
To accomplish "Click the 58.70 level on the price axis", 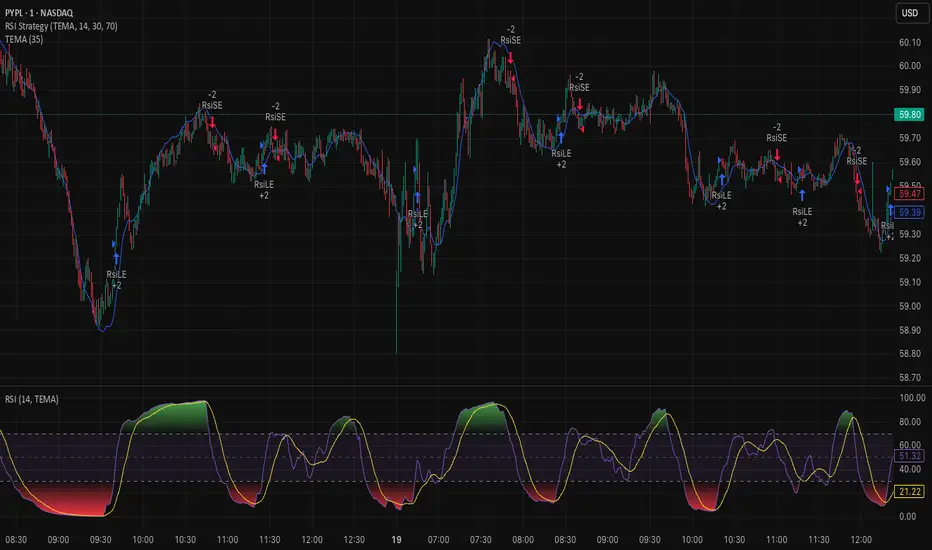I will (x=911, y=379).
